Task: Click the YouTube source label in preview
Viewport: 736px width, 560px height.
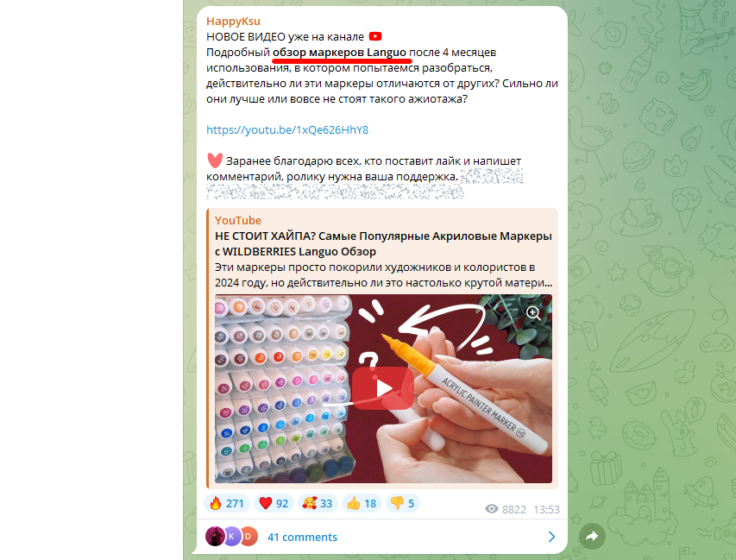Action: 238,220
